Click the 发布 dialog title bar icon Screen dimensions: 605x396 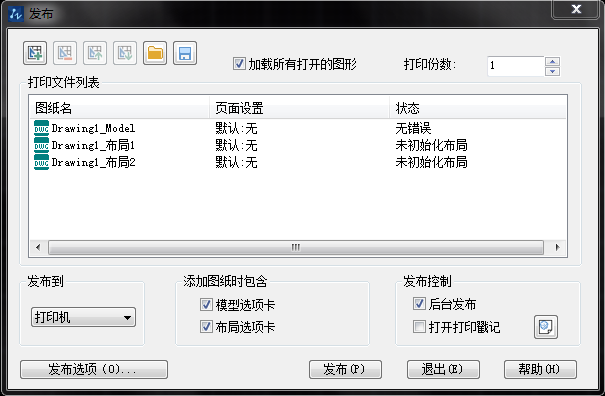pyautogui.click(x=16, y=14)
